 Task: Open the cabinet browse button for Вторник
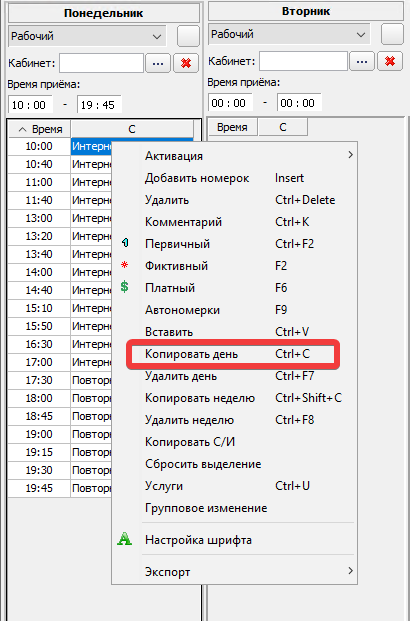pos(362,61)
